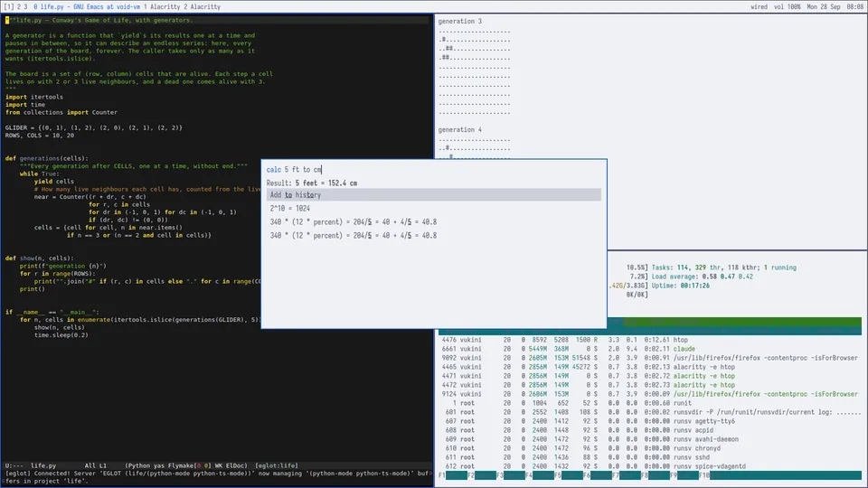Click the 'yield cells' line in Emacs
The image size is (868, 488).
click(x=53, y=182)
